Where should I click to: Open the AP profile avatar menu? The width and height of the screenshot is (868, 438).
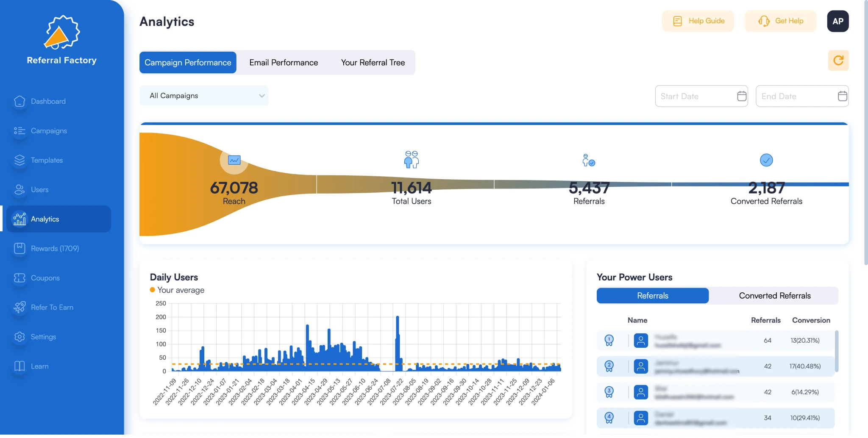(837, 21)
